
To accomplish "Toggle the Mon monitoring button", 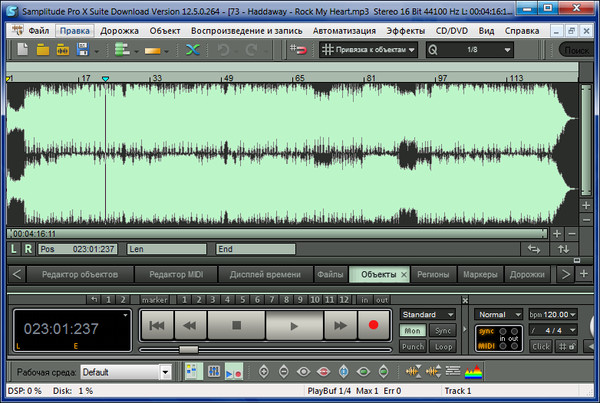I will [412, 330].
